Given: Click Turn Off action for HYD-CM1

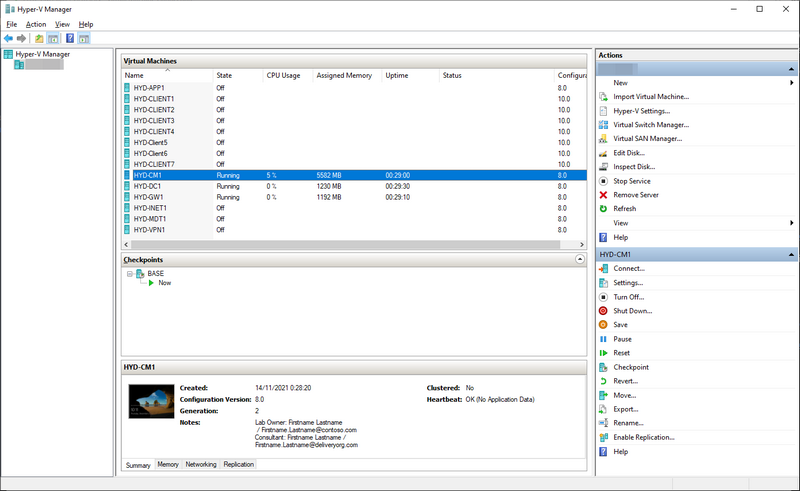Looking at the screenshot, I should 629,297.
